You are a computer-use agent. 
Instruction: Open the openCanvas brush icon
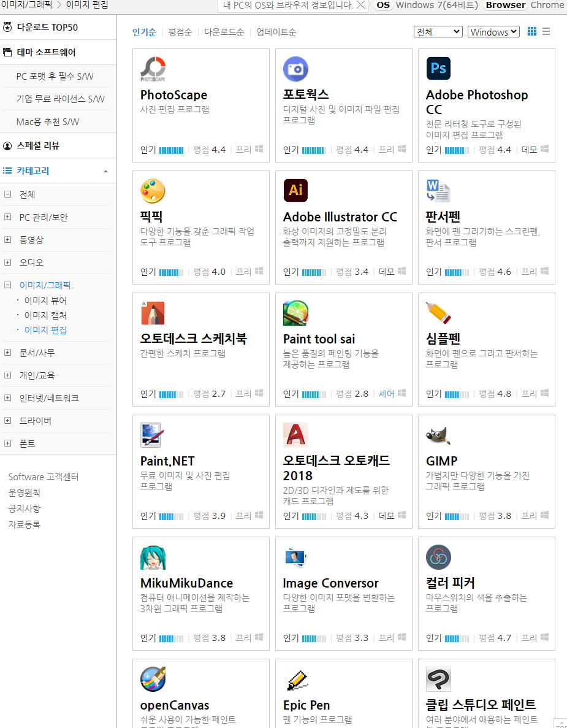[153, 680]
